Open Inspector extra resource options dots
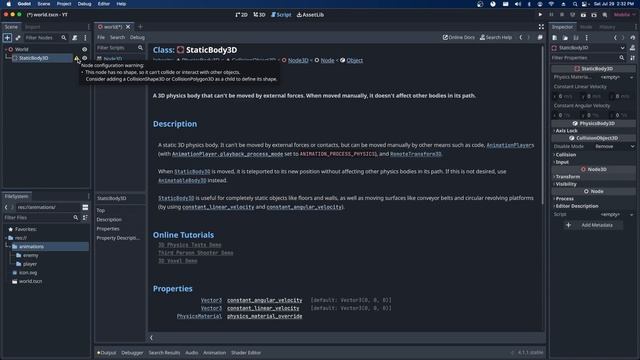Screen dimensions: 640x360 point(587,38)
